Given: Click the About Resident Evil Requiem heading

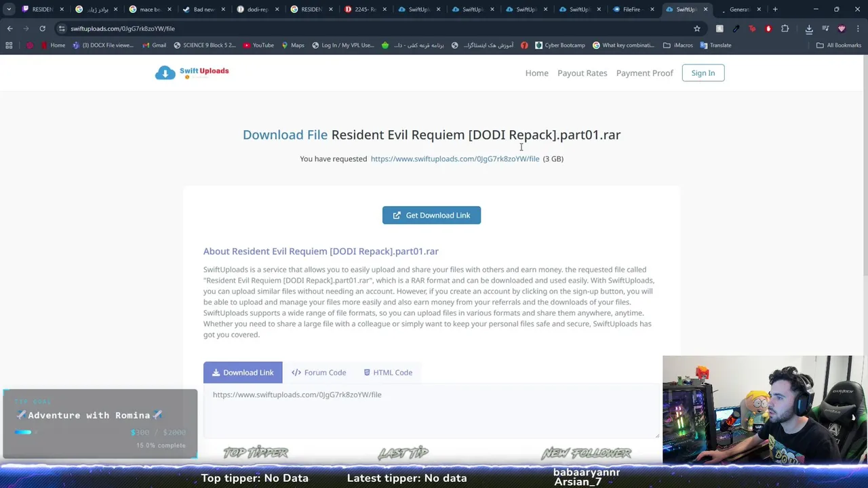Looking at the screenshot, I should pos(321,251).
